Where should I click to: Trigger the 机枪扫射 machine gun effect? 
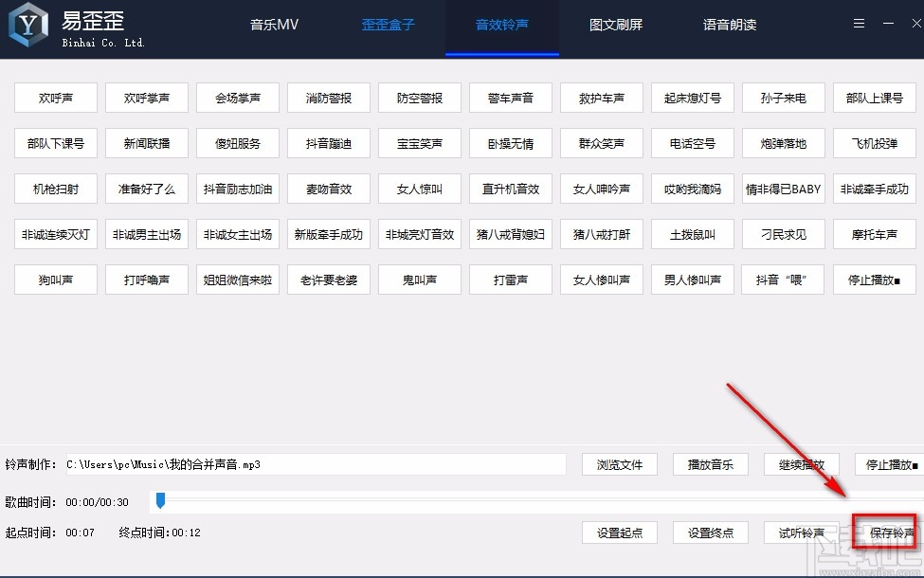[55, 189]
